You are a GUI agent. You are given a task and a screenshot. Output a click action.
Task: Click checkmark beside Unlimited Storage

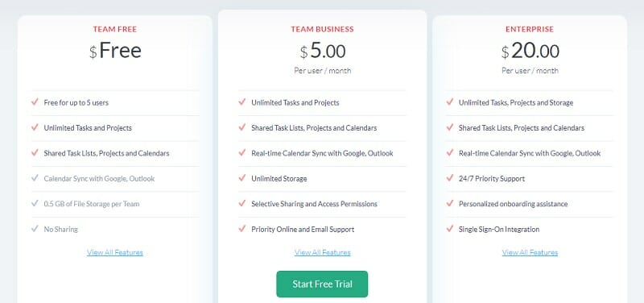242,178
